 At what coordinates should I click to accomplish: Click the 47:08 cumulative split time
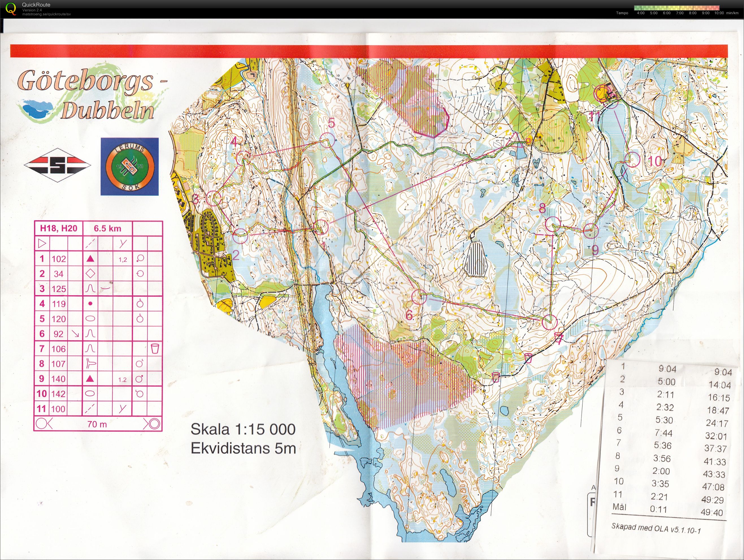click(713, 487)
